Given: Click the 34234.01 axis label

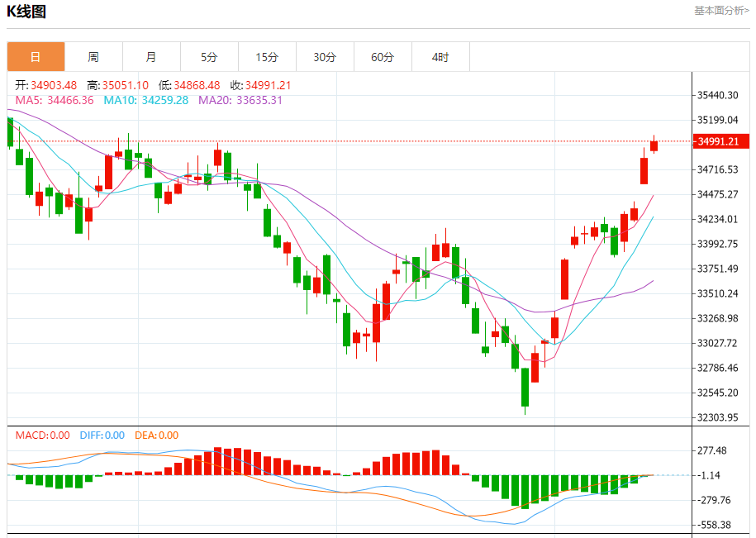Looking at the screenshot, I should [718, 219].
